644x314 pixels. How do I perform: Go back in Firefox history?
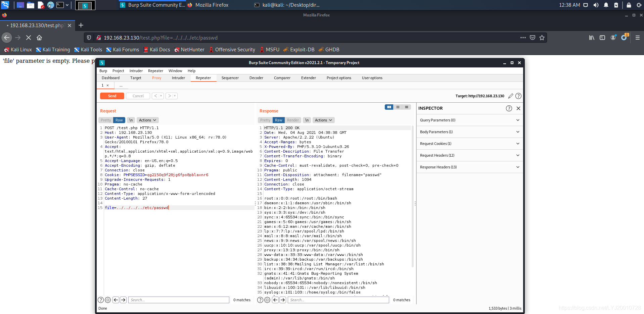point(7,38)
